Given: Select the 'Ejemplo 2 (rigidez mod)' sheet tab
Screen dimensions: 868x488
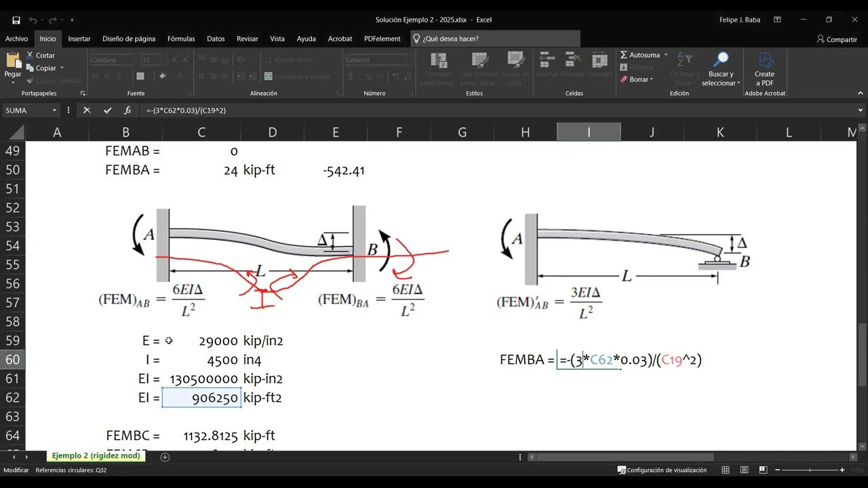Looking at the screenshot, I should [x=96, y=456].
